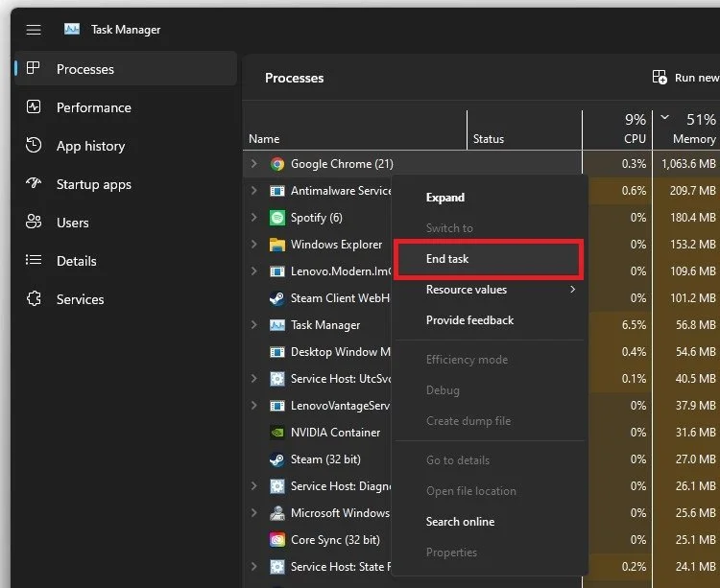Expand the Lenovo.Modern row chevron
Image resolution: width=720 pixels, height=588 pixels.
pyautogui.click(x=253, y=271)
